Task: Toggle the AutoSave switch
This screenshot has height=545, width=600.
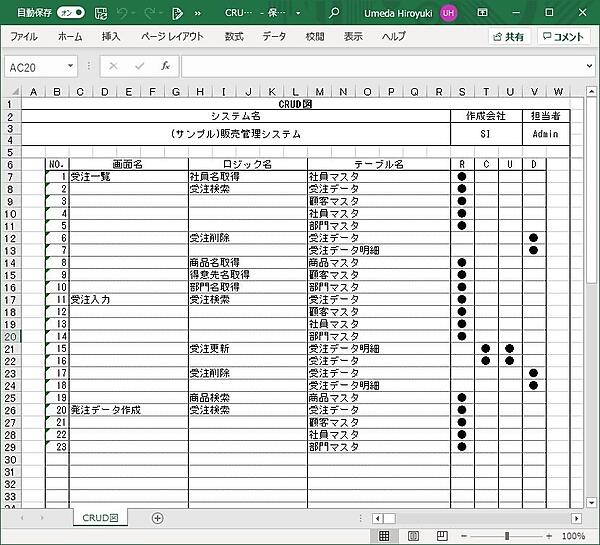Action: point(71,13)
